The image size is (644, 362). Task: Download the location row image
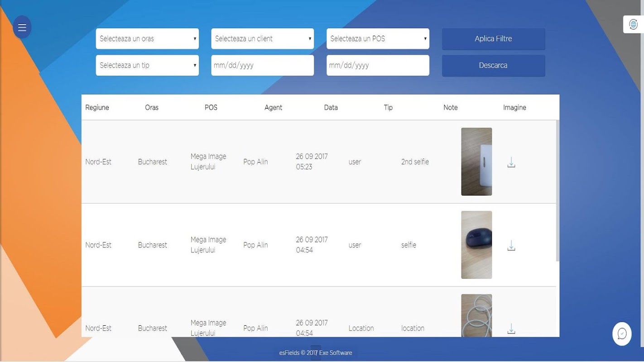[511, 329]
